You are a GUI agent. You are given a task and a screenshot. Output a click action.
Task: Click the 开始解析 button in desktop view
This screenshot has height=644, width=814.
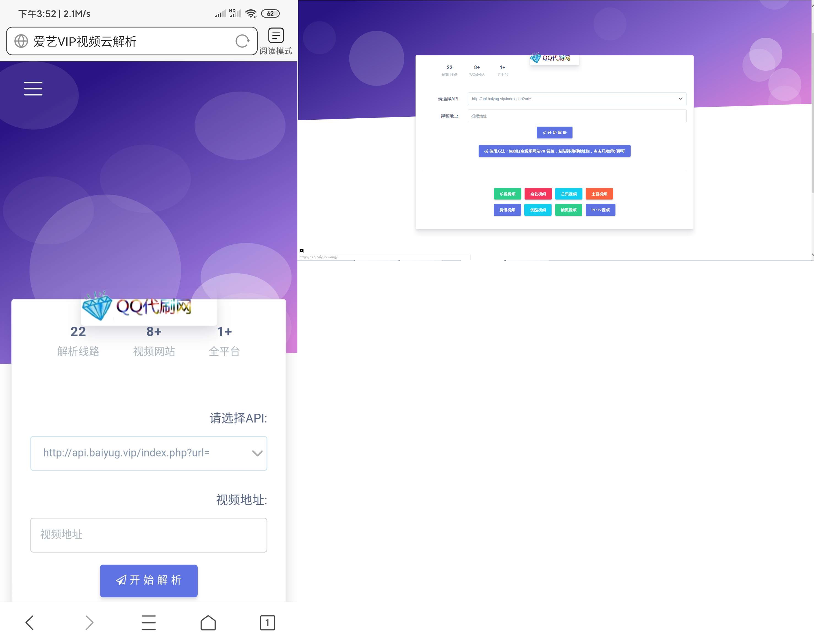(554, 133)
